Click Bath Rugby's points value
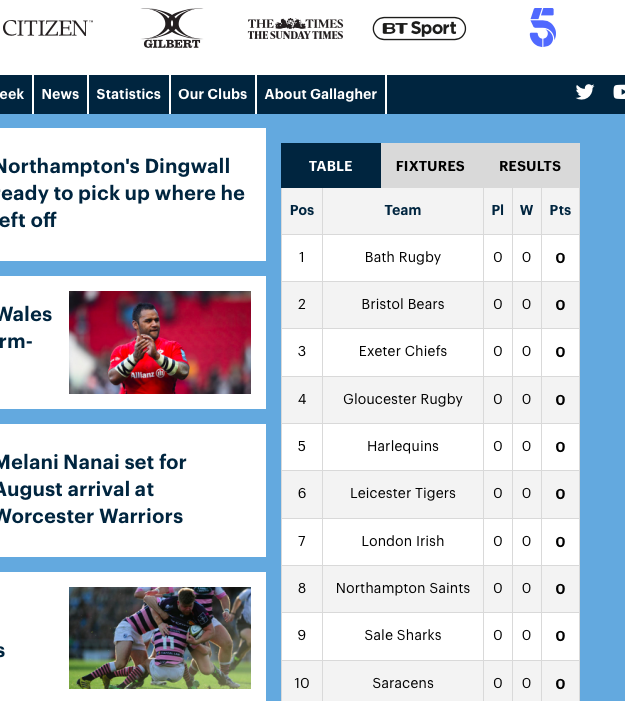This screenshot has height=701, width=625. 560,258
